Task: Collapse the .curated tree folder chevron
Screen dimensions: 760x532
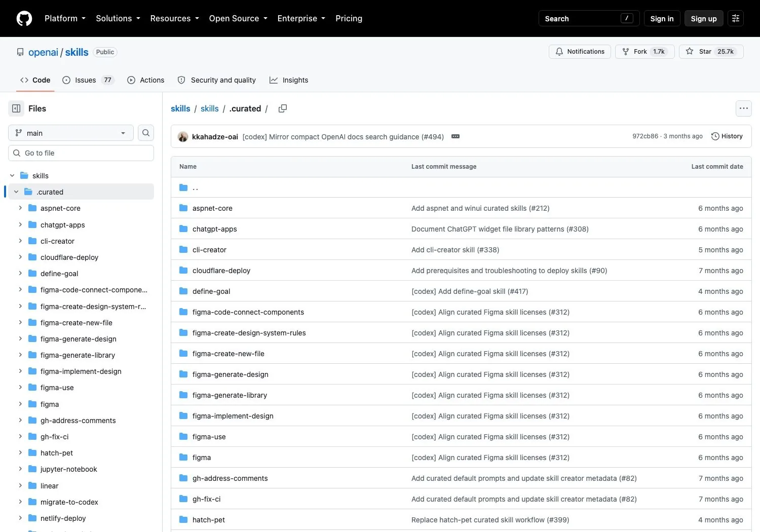Action: 16,192
